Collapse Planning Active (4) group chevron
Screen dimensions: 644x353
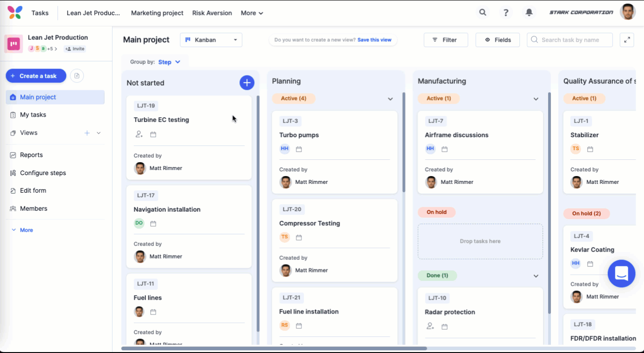[390, 99]
